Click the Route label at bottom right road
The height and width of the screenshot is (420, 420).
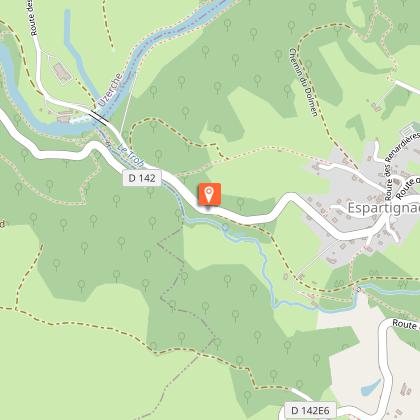[405, 324]
